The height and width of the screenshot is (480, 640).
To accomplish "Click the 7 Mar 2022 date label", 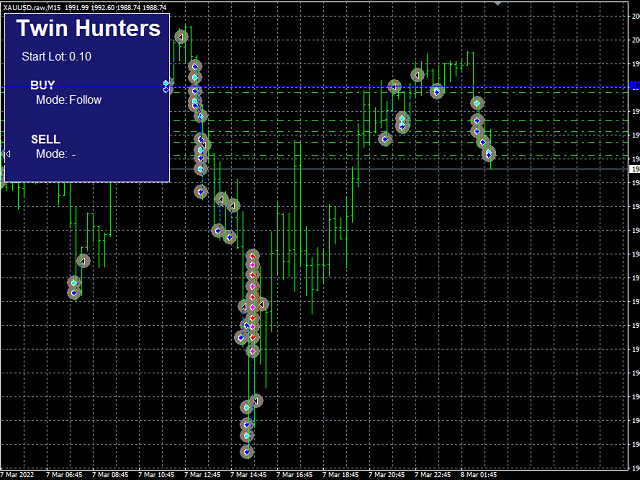I will tap(17, 475).
